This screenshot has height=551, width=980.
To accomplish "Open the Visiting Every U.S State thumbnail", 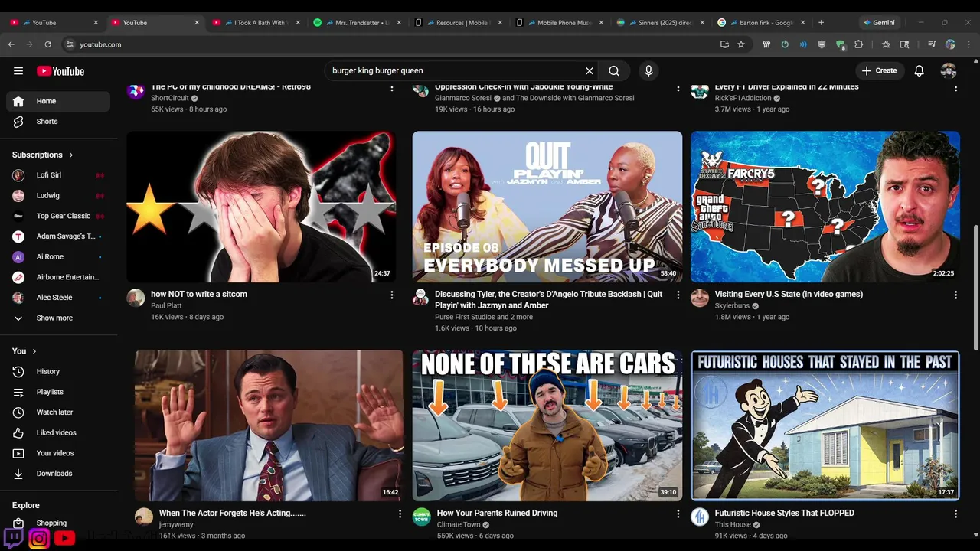I will [825, 207].
